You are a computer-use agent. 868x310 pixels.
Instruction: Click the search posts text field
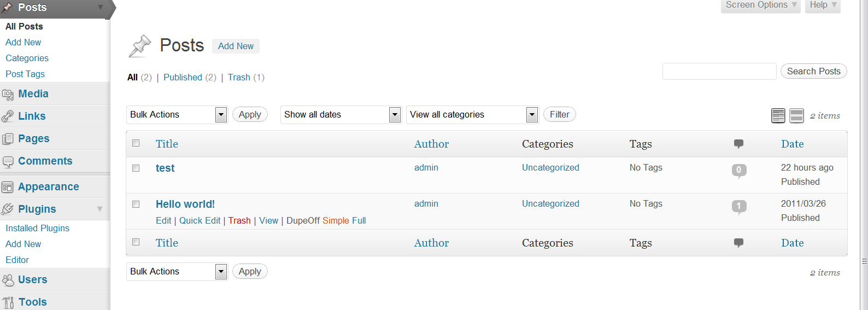[x=719, y=71]
